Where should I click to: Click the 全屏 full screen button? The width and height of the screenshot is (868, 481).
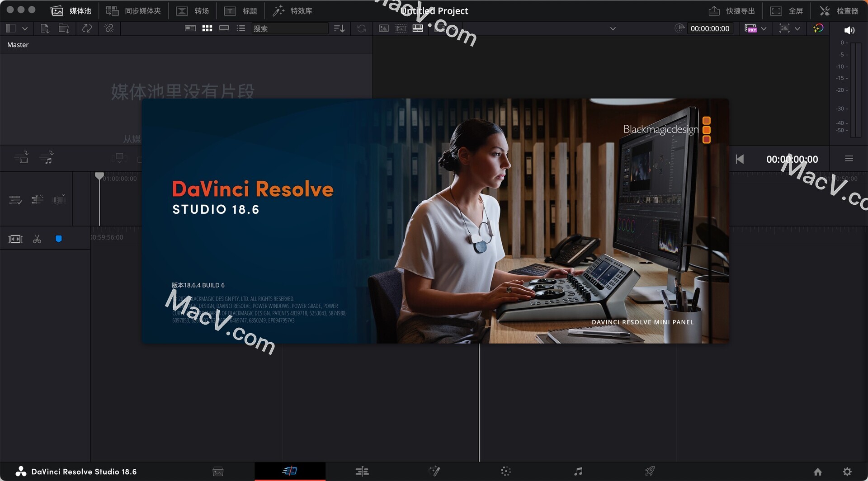click(x=787, y=10)
